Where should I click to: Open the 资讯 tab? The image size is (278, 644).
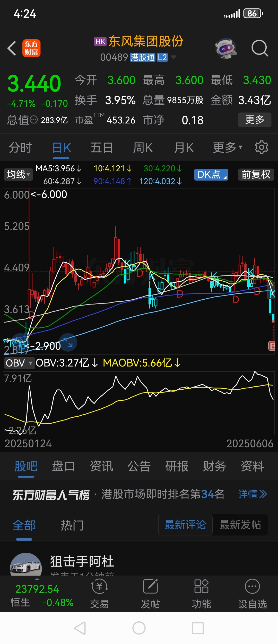101,466
